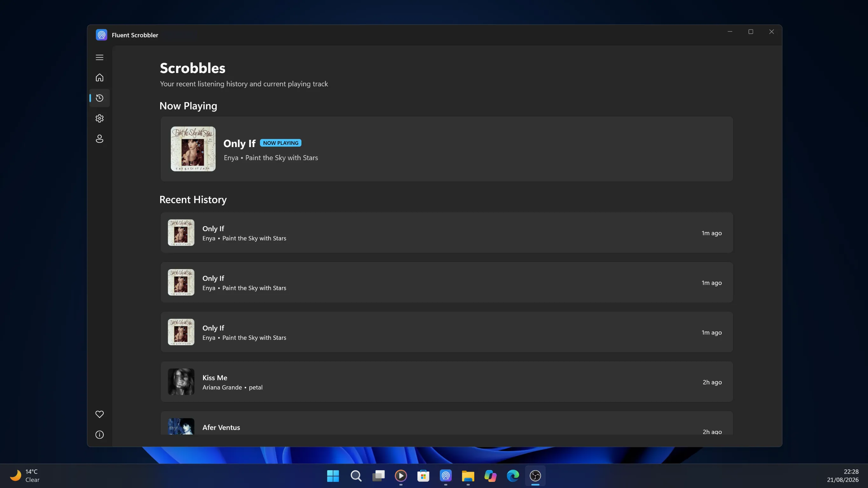Select the Scrobbles history icon in sidebar
The width and height of the screenshot is (868, 488).
pos(99,98)
